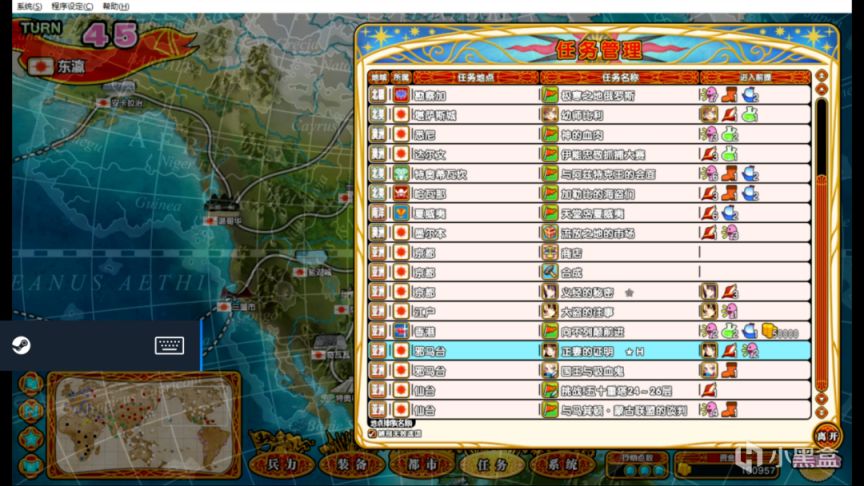
Task: Sort tasks by 进入前提 column header
Action: click(x=755, y=78)
